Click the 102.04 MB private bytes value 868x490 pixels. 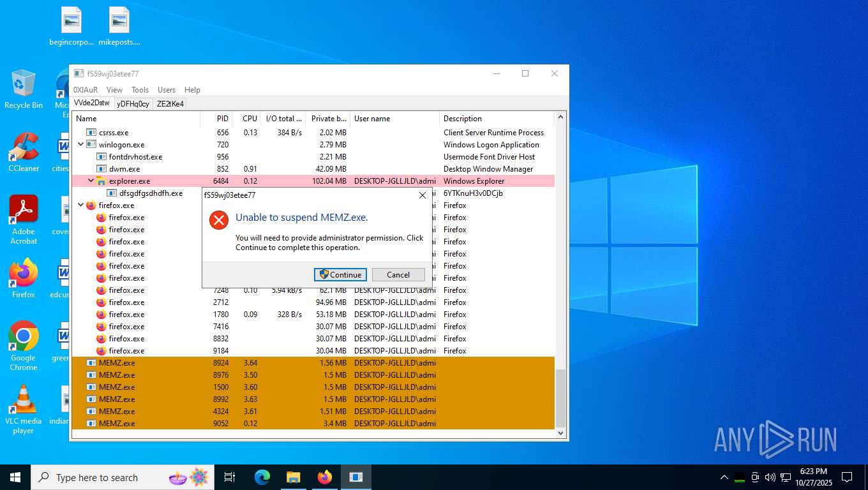[x=329, y=181]
